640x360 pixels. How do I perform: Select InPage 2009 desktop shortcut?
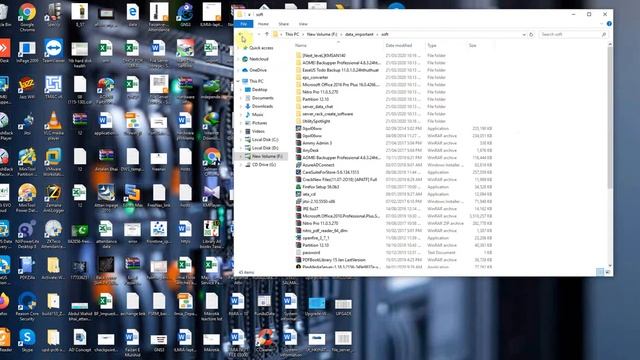[x=27, y=51]
